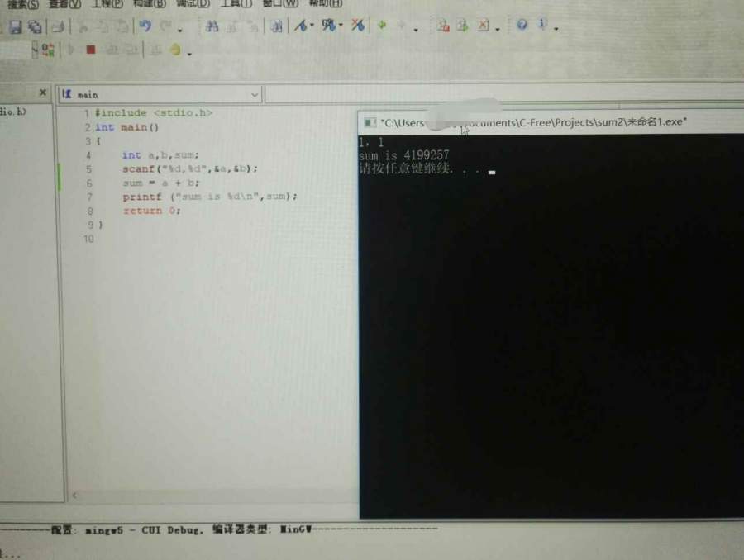This screenshot has width=744, height=560.
Task: Click the #include <stdio.h> code line
Action: pyautogui.click(x=153, y=113)
